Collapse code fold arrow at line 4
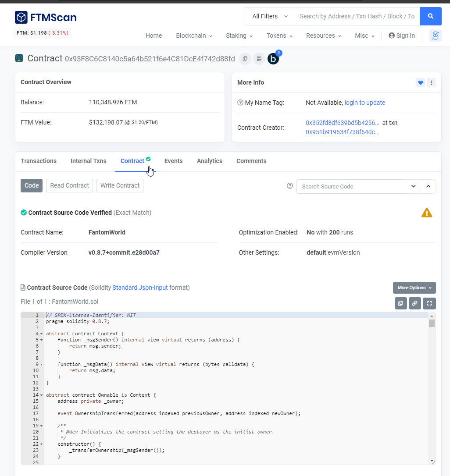 coord(42,334)
